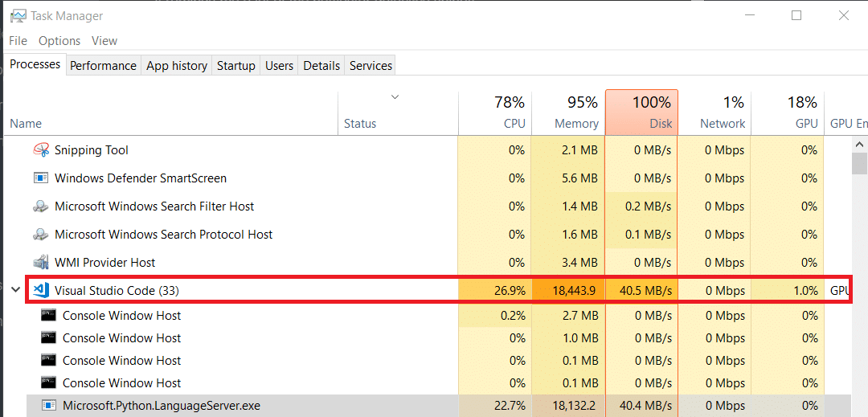Screen dimensions: 868x417
Task: Select Microsoft Windows Search Protocol Host row
Action: [x=428, y=235]
